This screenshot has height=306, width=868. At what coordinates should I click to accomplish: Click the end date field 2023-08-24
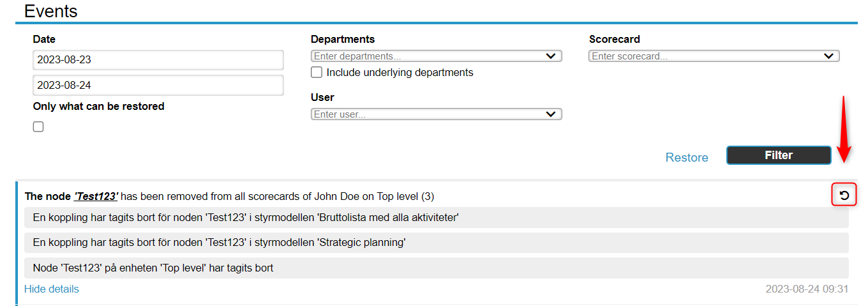point(158,85)
